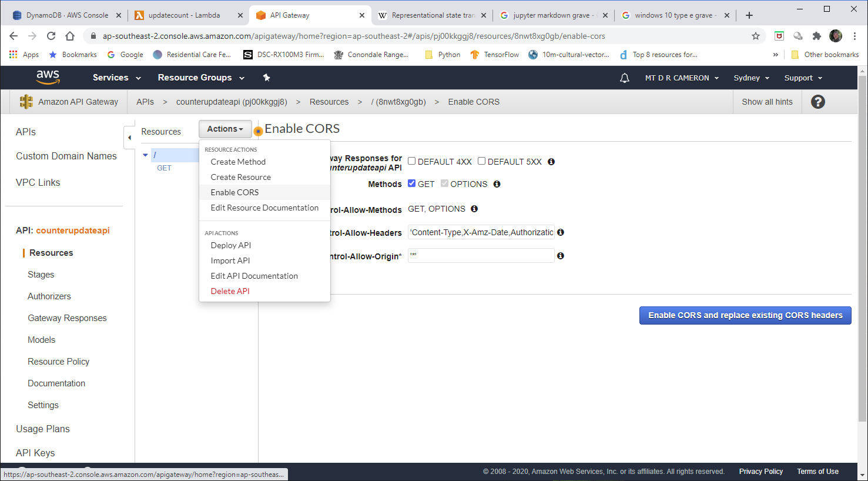The width and height of the screenshot is (868, 481).
Task: Click the OPTIONS method checkbox
Action: click(x=445, y=183)
